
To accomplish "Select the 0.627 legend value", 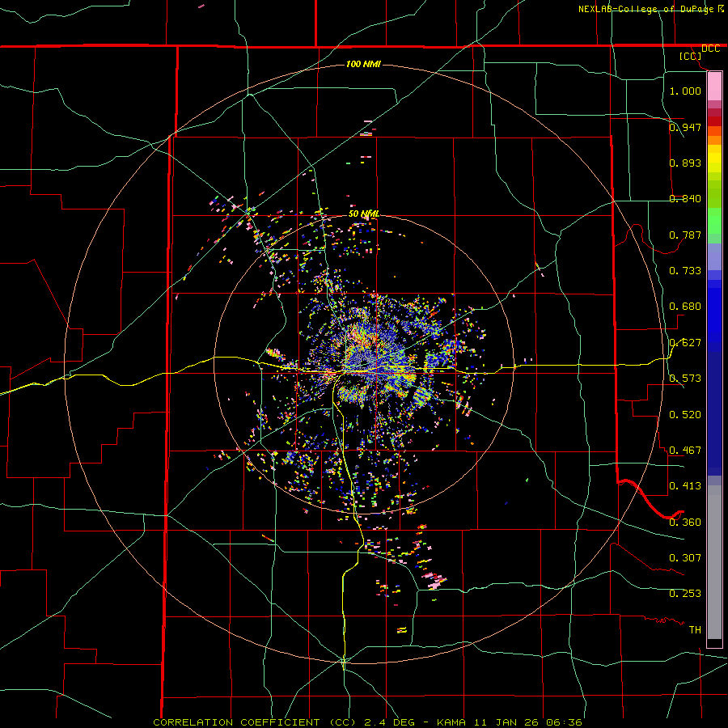I will pos(685,343).
